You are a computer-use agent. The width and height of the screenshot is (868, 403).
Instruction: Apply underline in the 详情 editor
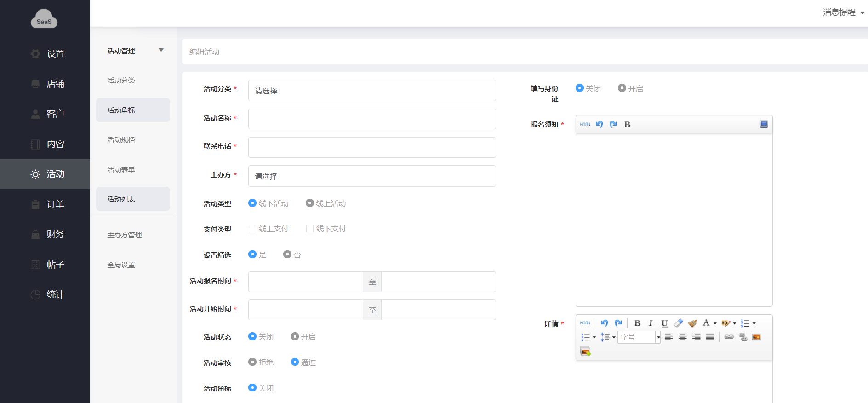[664, 323]
